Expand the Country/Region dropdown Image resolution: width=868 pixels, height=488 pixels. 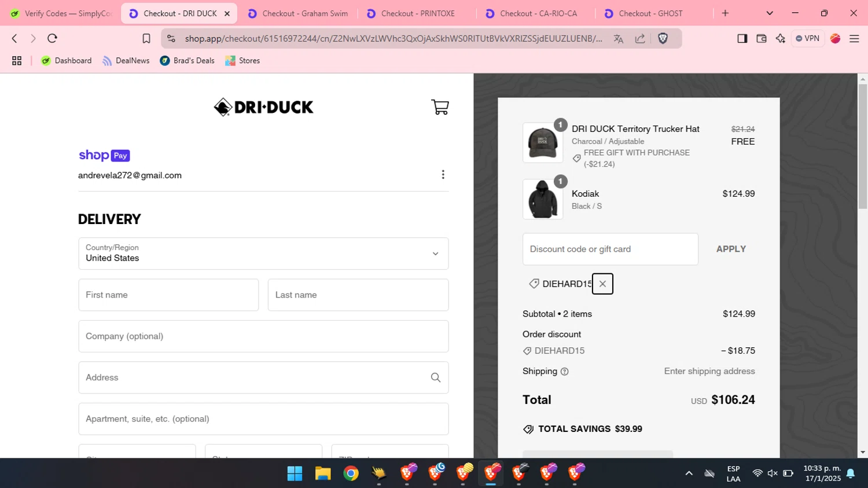coord(263,254)
